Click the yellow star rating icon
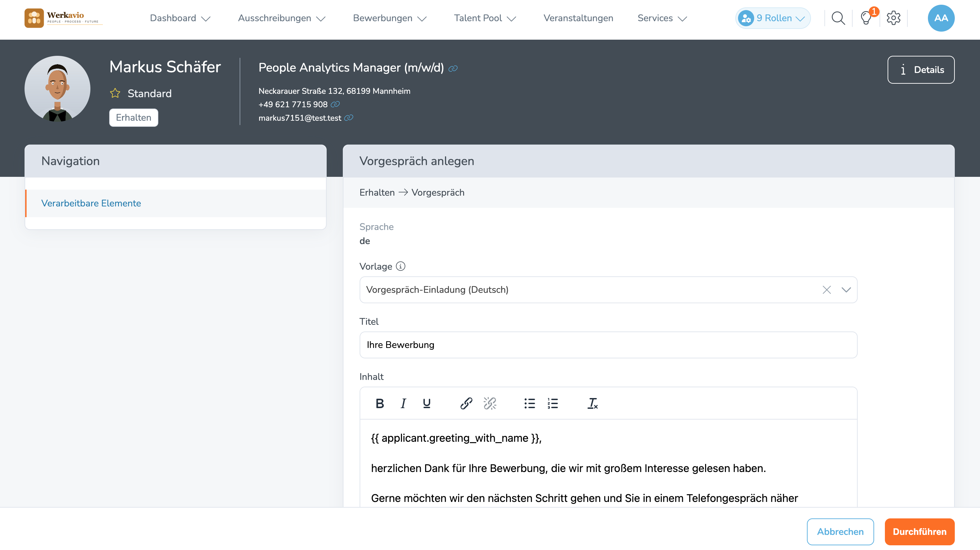980x550 pixels. pyautogui.click(x=115, y=93)
